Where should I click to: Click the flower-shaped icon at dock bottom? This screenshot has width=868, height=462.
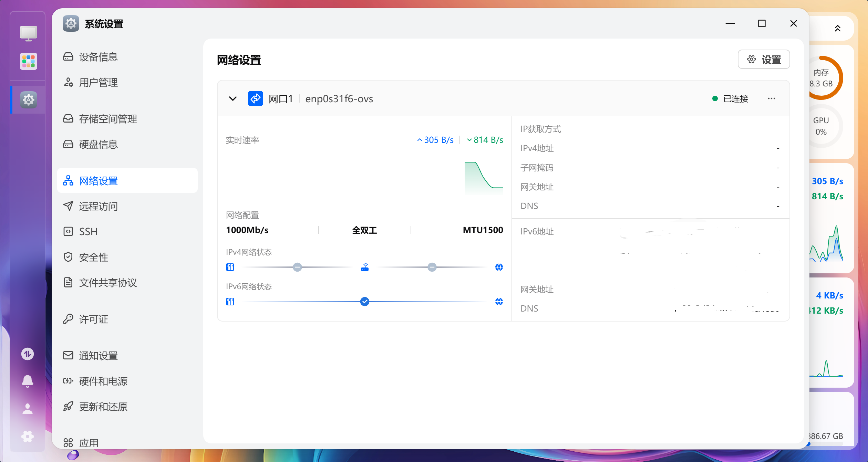(x=28, y=437)
